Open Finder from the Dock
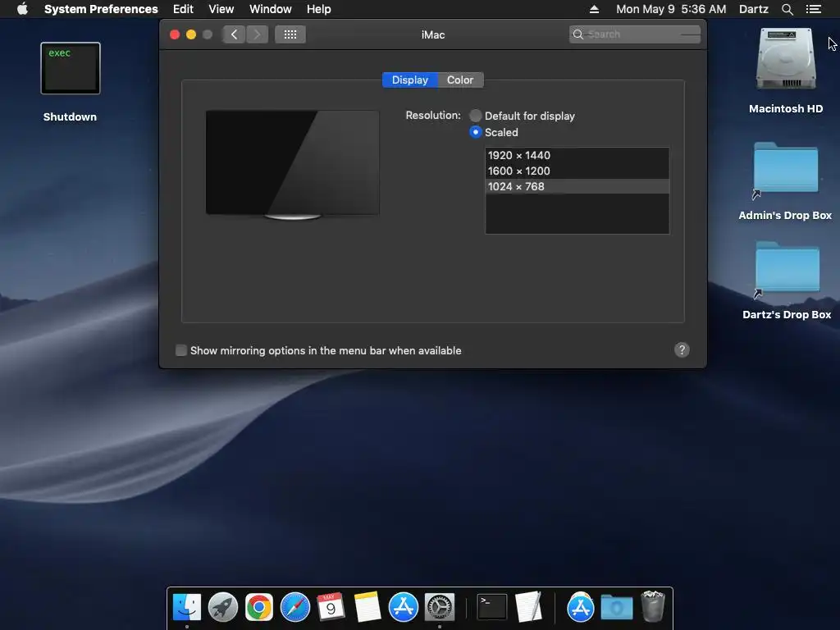The image size is (840, 630). [x=187, y=607]
